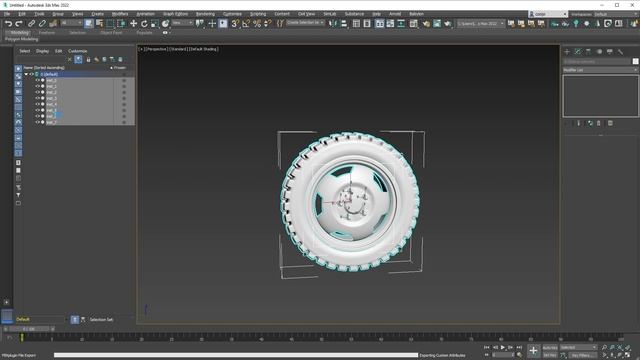
Task: Open the Motion command panel
Action: (599, 51)
